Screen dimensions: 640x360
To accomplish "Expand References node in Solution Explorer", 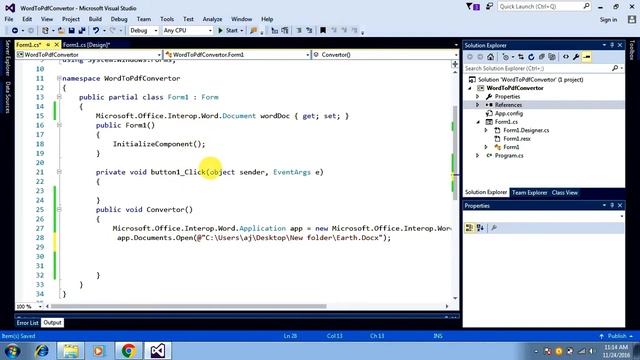I will coord(478,105).
